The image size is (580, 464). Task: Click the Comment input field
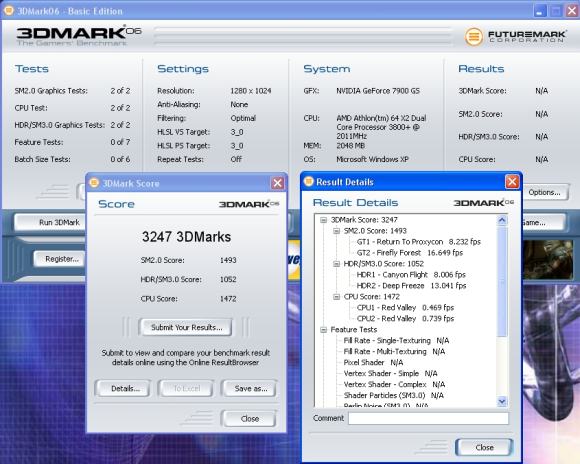428,418
